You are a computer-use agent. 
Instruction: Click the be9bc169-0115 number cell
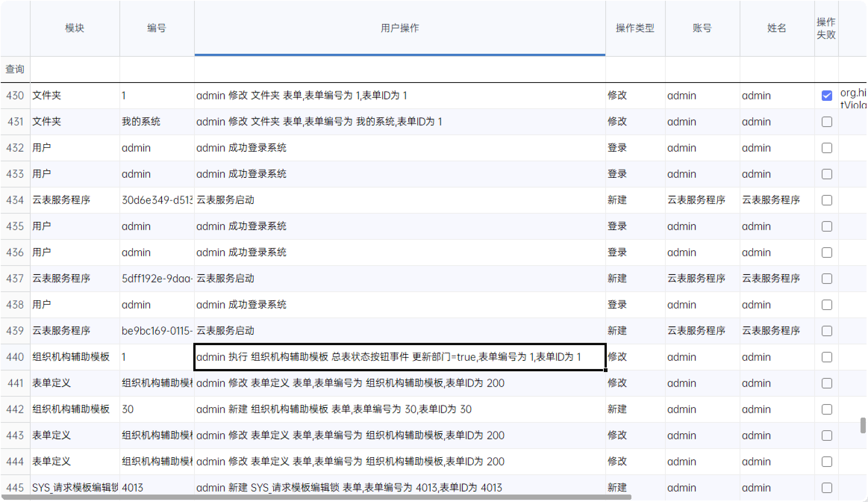point(157,331)
